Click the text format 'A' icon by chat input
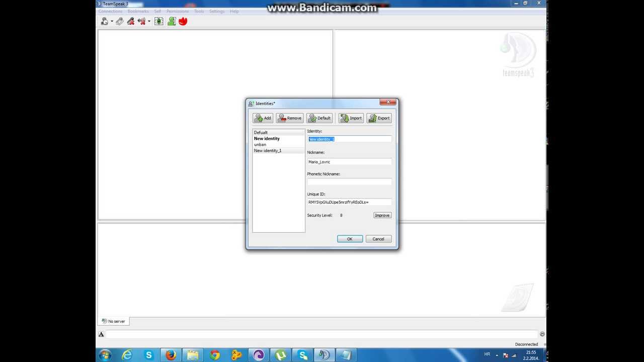This screenshot has width=644, height=362. click(101, 334)
